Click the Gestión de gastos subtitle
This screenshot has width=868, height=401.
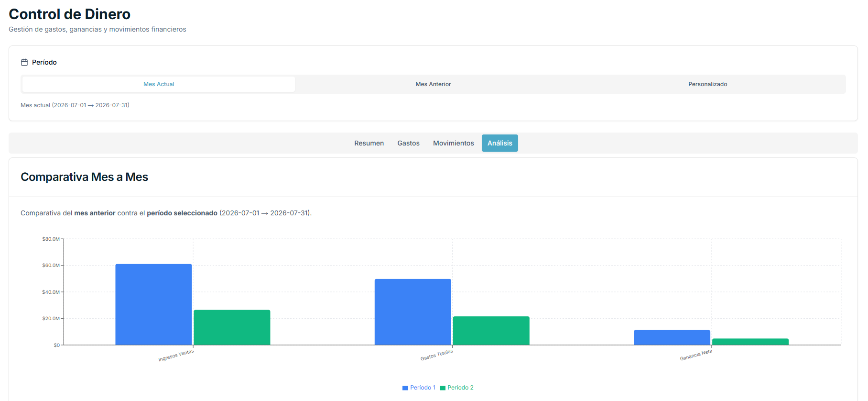click(x=98, y=29)
